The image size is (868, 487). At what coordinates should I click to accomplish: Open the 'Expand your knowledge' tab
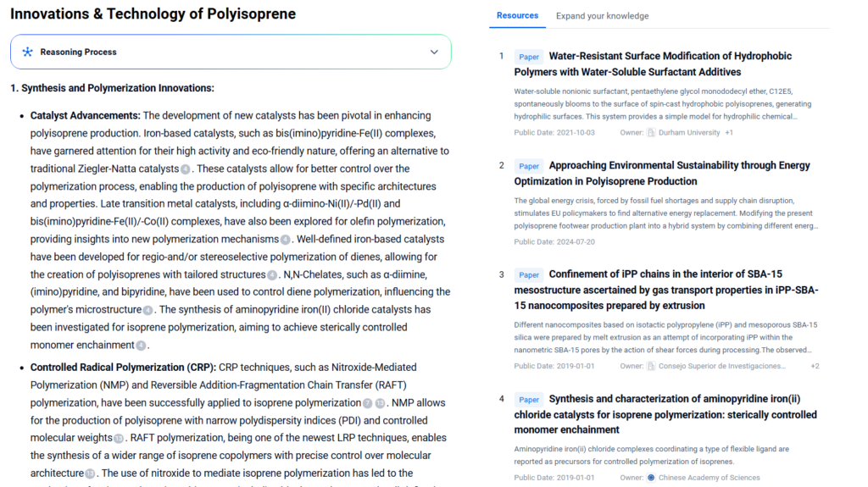point(602,16)
